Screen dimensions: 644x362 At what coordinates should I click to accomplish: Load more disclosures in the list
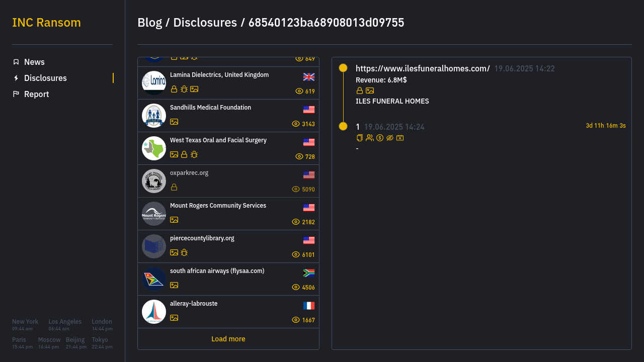click(228, 339)
